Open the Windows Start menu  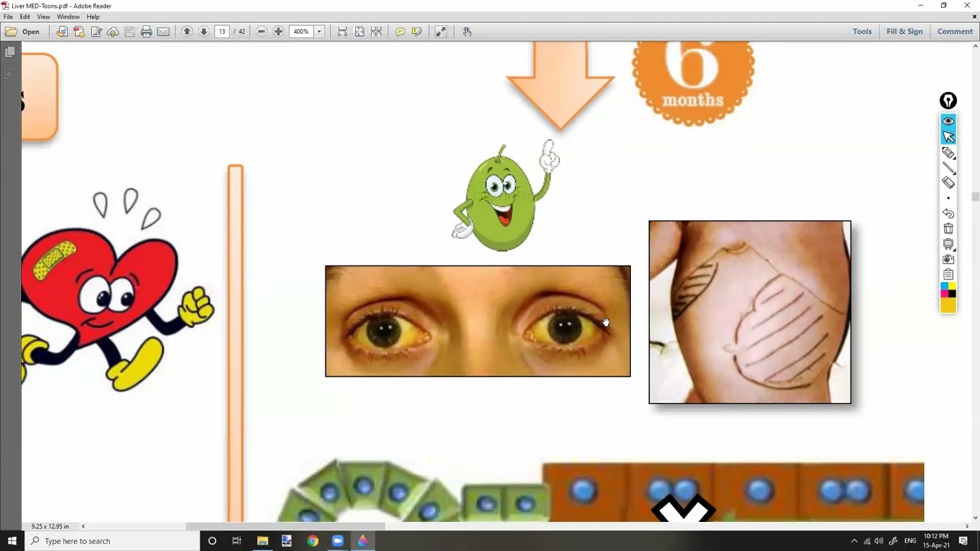pos(11,541)
